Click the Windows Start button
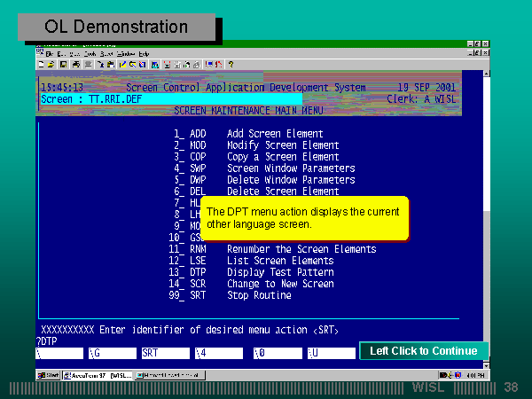This screenshot has width=532, height=399. 48,375
